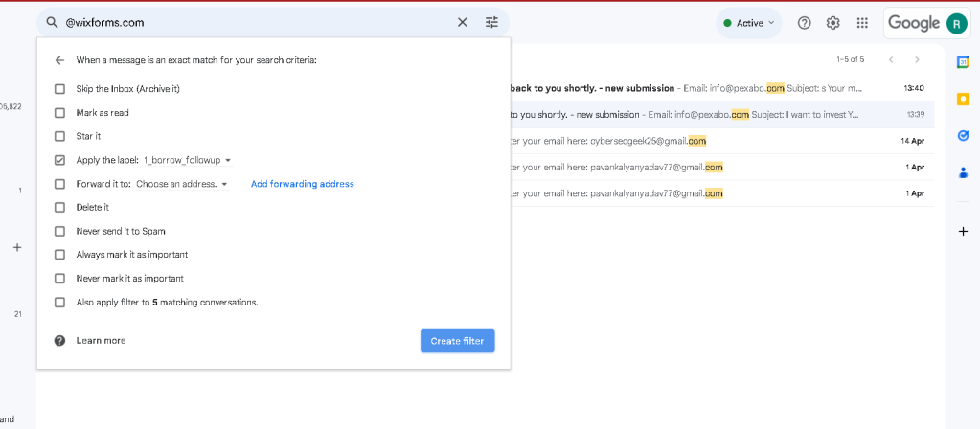The image size is (980, 429).
Task: Check the Delete it option
Action: [59, 208]
